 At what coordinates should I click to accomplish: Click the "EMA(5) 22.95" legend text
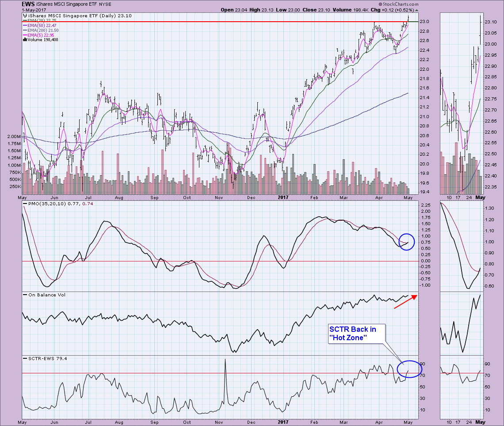click(41, 35)
